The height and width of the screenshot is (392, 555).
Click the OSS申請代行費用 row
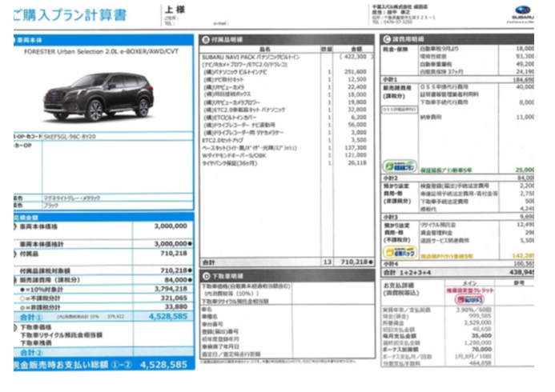coord(476,87)
